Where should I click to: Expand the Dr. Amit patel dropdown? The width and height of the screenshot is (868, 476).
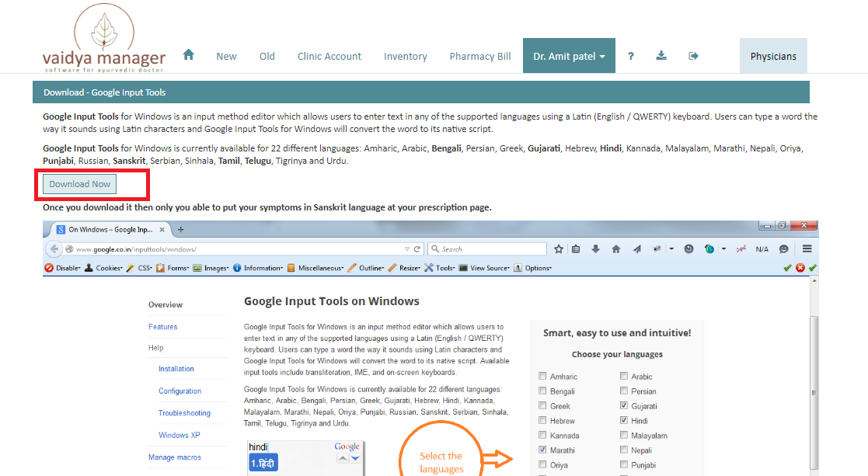pyautogui.click(x=569, y=56)
